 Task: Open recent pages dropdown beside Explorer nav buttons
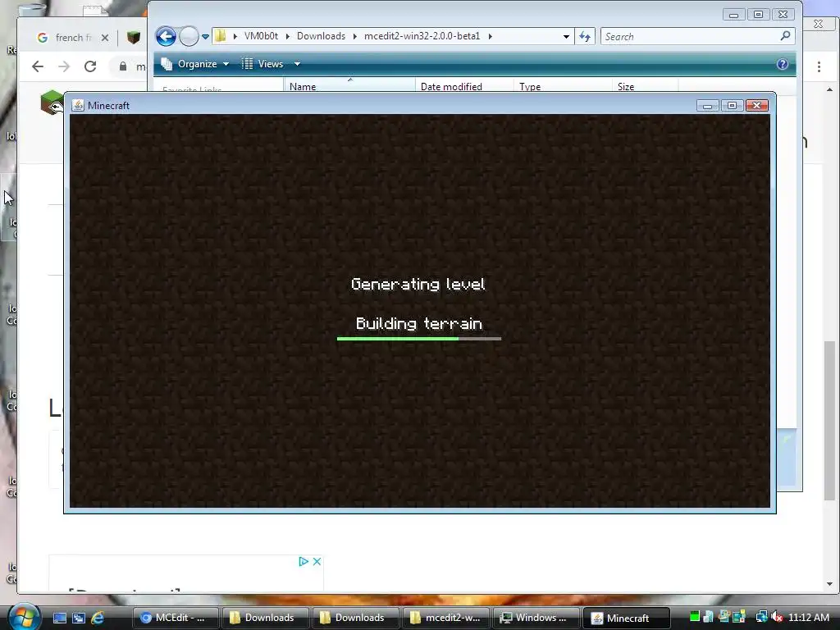point(205,37)
